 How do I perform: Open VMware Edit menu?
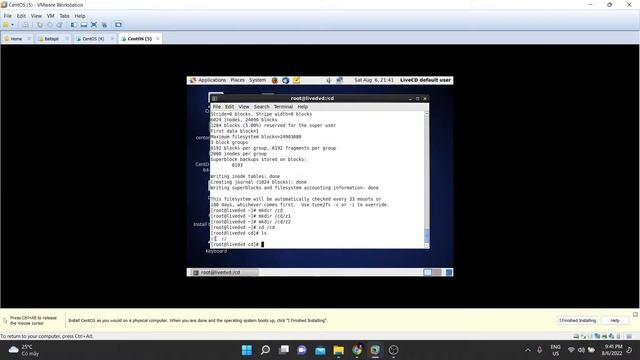[21, 16]
